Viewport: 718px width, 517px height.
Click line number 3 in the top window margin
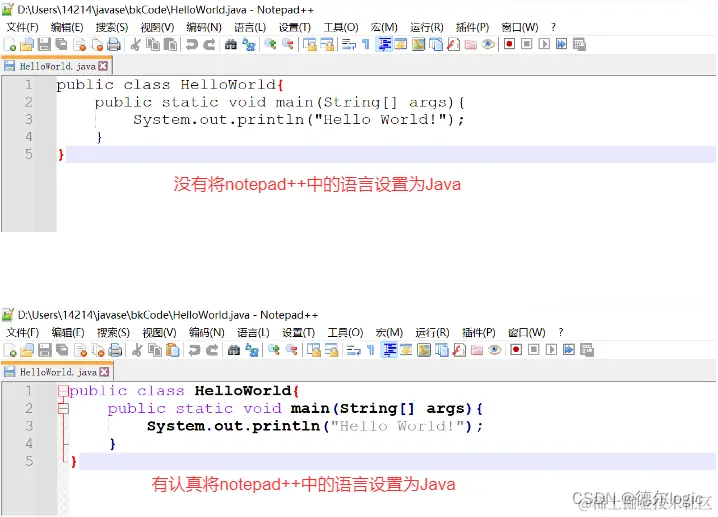[28, 120]
